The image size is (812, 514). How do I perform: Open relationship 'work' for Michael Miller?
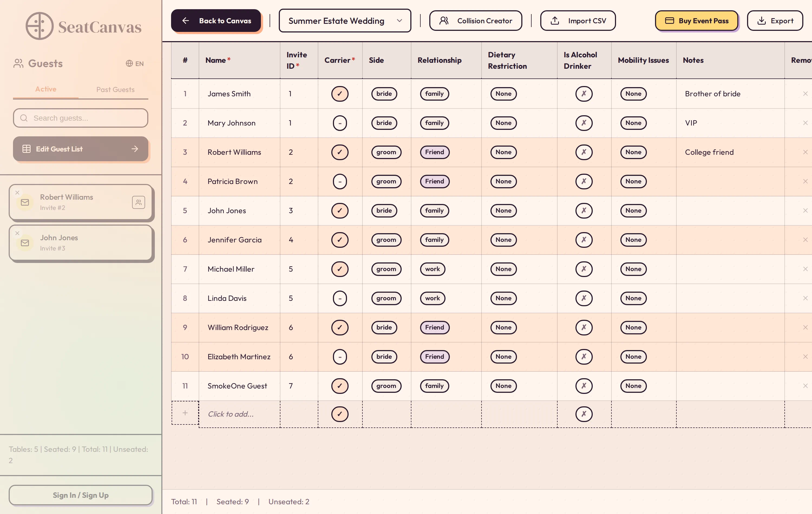pyautogui.click(x=432, y=269)
